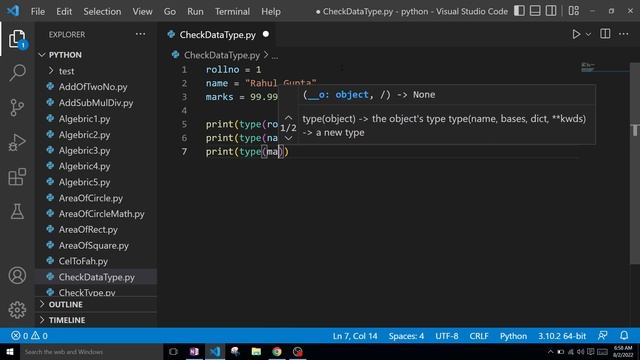Open editor More Actions ellipsis
Image resolution: width=640 pixels, height=360 pixels.
[624, 34]
